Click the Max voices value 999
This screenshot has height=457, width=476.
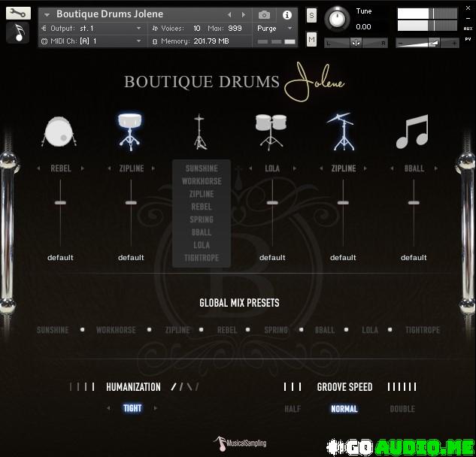pyautogui.click(x=235, y=29)
